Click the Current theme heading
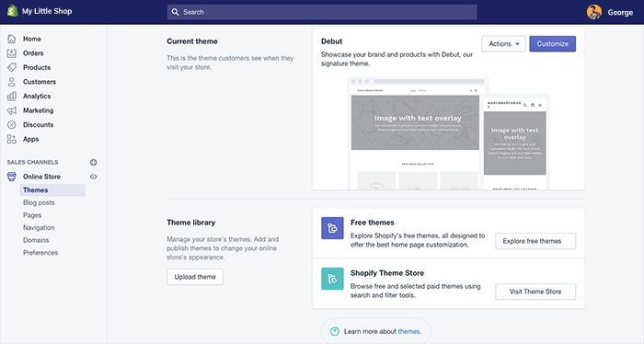This screenshot has width=644, height=344. [192, 41]
